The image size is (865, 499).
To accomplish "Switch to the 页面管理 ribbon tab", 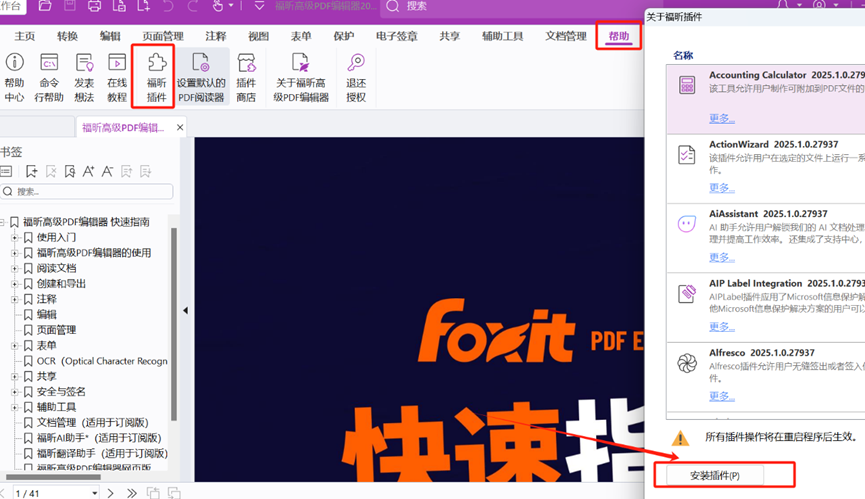I will [x=163, y=36].
